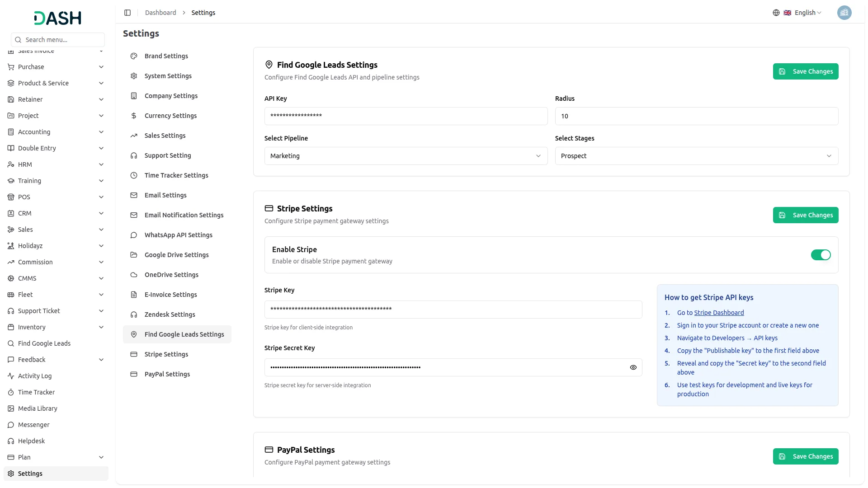Save changes for Stripe Settings

[805, 215]
